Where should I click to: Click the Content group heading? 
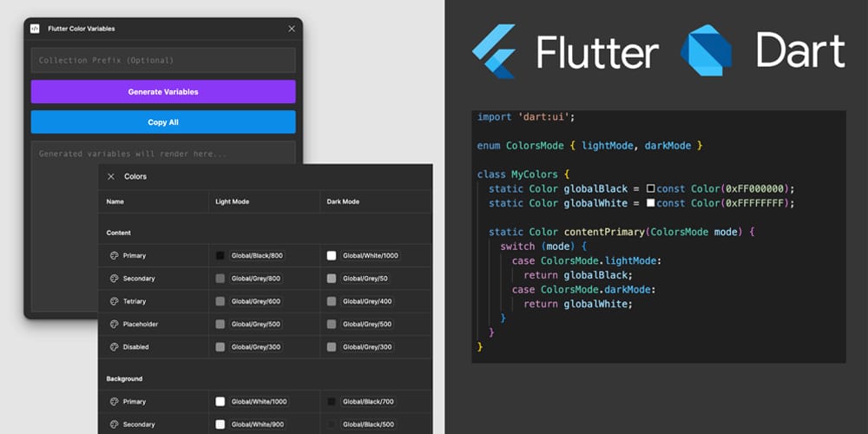click(x=118, y=233)
